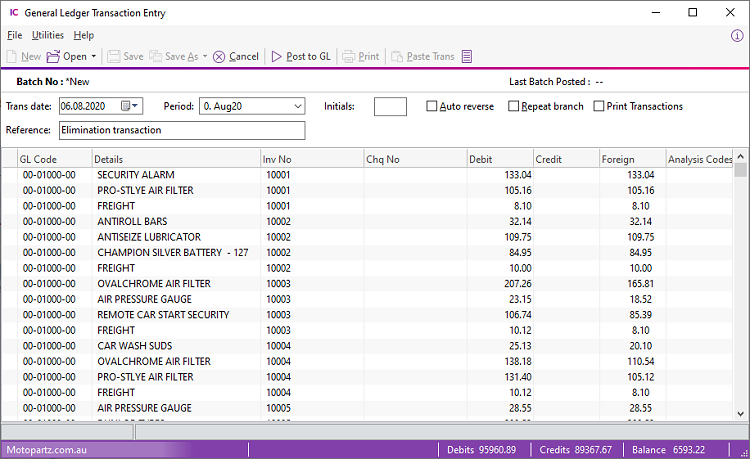Open the File menu
Image resolution: width=750 pixels, height=459 pixels.
click(x=14, y=35)
